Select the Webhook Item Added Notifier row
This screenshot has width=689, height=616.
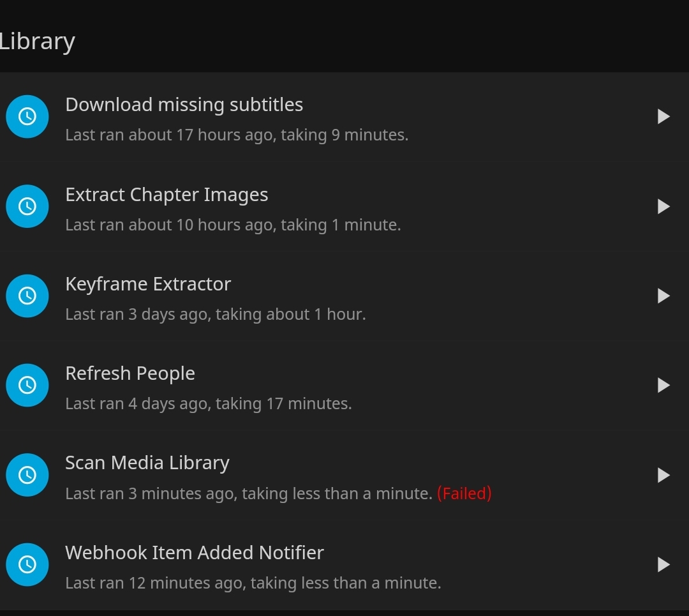point(195,553)
